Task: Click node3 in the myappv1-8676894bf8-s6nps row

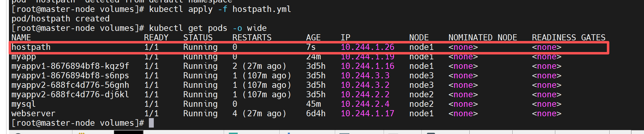Action: point(421,76)
